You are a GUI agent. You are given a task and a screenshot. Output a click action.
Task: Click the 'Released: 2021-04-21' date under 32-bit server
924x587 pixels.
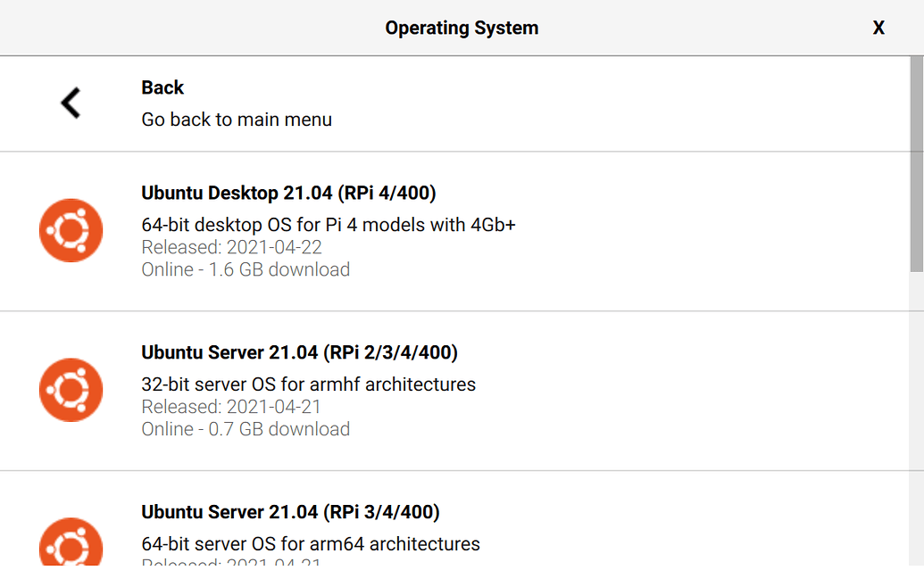coord(231,407)
